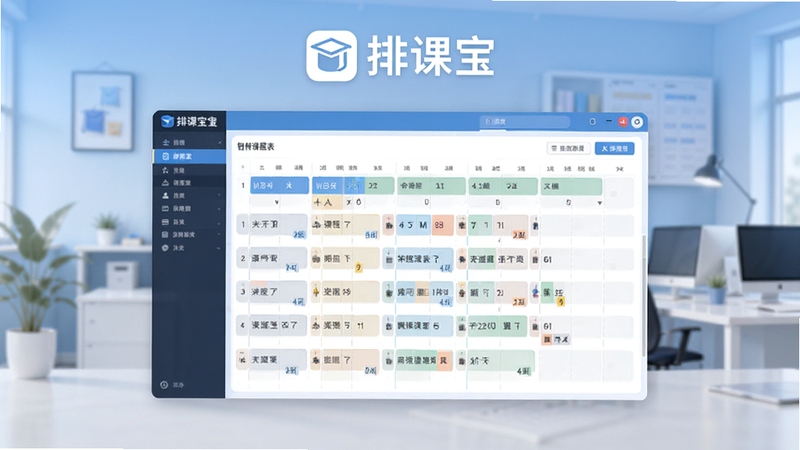
Task: Open the dropdown arrow at the header row's right end
Action: click(599, 203)
